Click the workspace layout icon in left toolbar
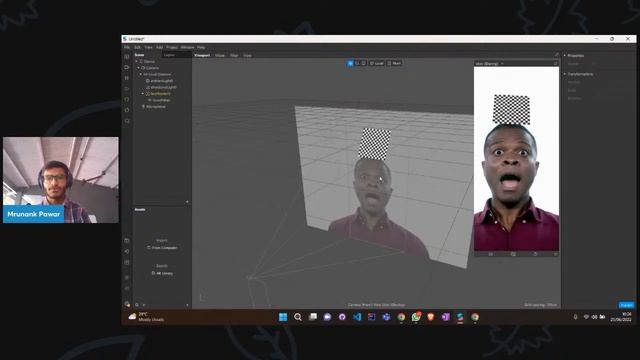Viewport: 640px width, 360px height. [x=127, y=56]
